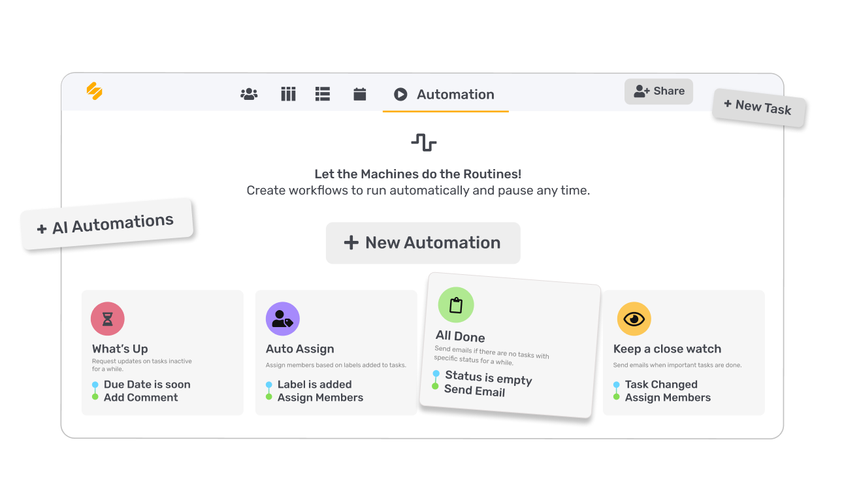Viewport: 844px width, 504px height.
Task: Select the What's Up template title
Action: pyautogui.click(x=120, y=349)
